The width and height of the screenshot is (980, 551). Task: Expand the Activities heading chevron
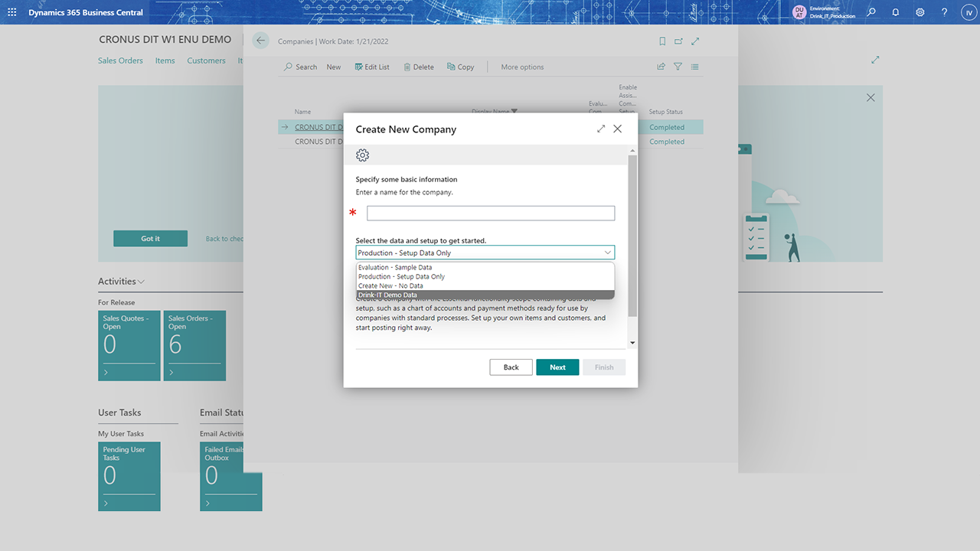141,282
